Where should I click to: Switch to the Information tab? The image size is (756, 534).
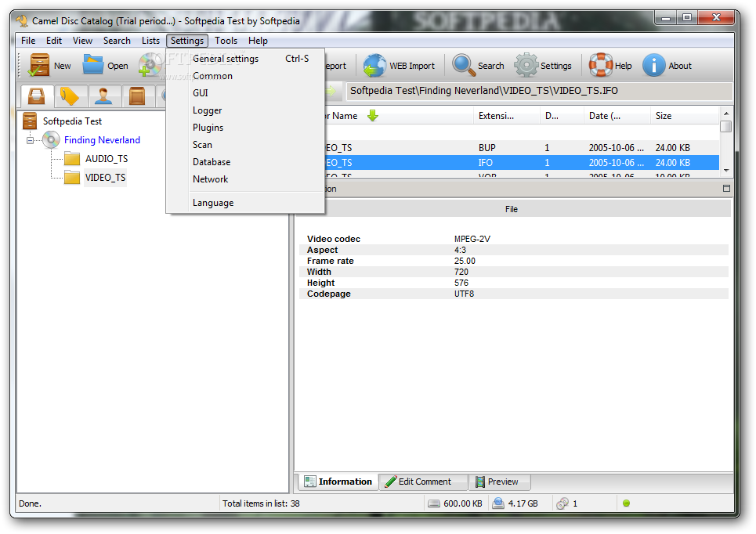point(338,482)
